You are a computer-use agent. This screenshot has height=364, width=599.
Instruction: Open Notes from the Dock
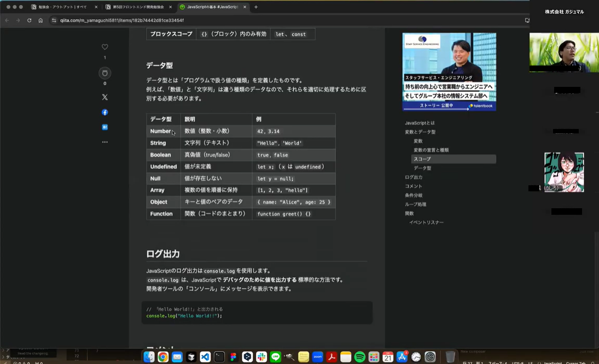[x=346, y=357]
